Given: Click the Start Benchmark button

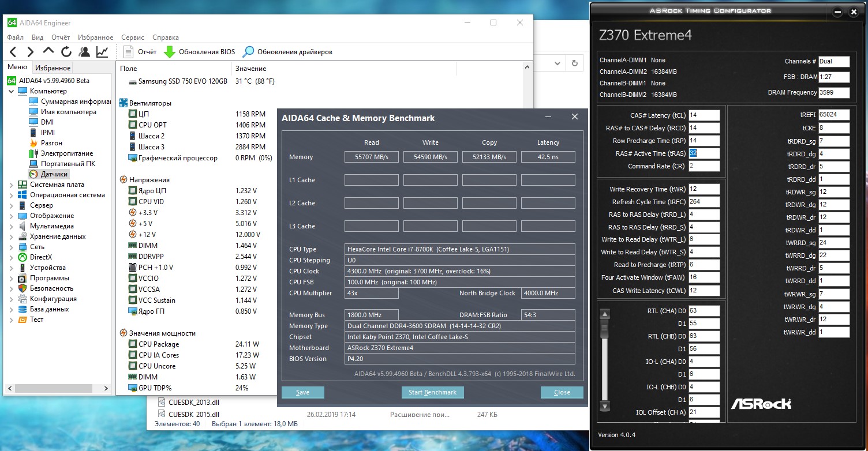Looking at the screenshot, I should pyautogui.click(x=432, y=392).
